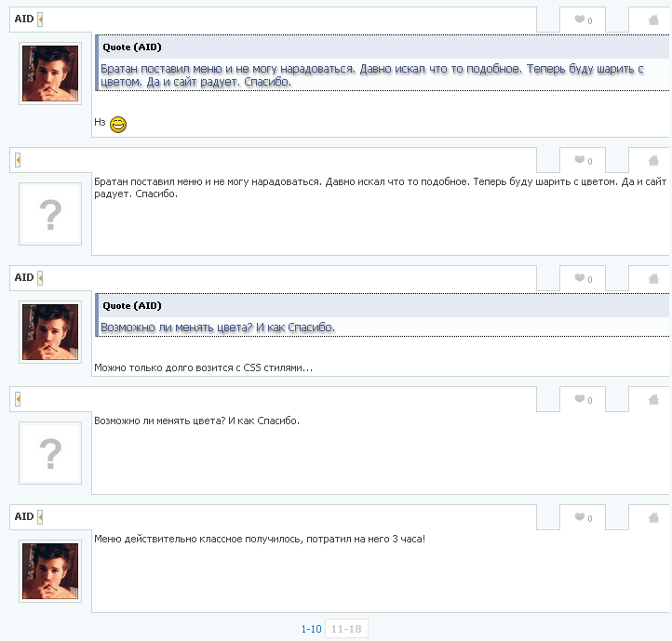Click heart like icon on the 'Нз' post
Image resolution: width=672 pixels, height=641 pixels.
tap(580, 20)
